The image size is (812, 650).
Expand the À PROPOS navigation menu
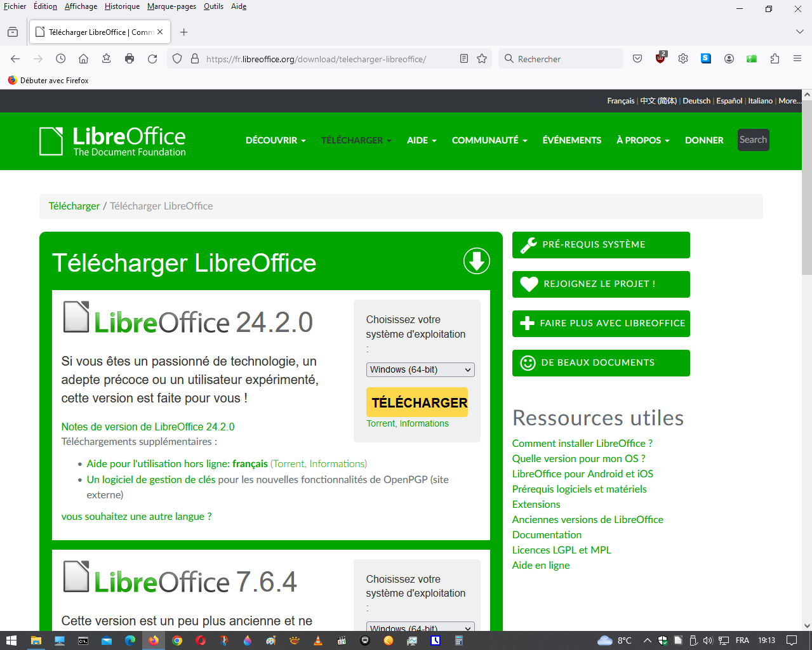pos(643,140)
